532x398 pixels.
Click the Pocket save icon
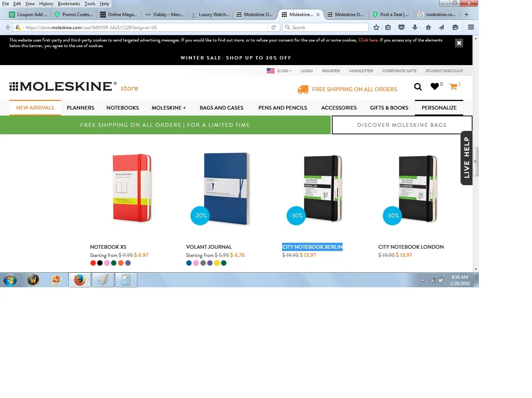[x=401, y=27]
